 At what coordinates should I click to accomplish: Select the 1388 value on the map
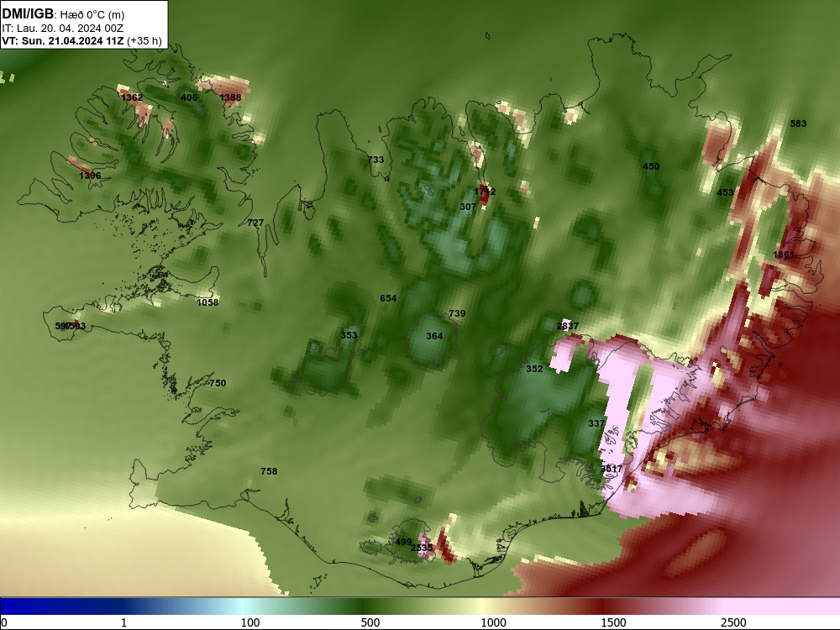click(x=230, y=97)
